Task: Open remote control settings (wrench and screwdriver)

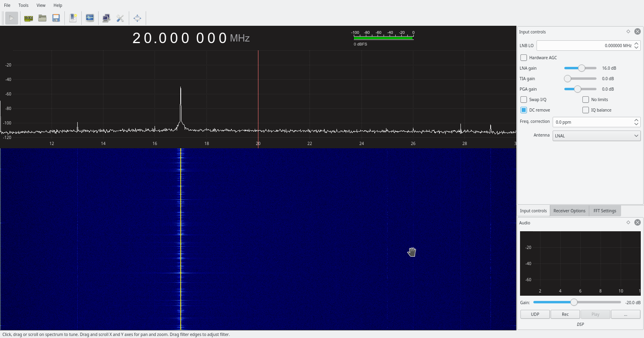Action: click(120, 18)
